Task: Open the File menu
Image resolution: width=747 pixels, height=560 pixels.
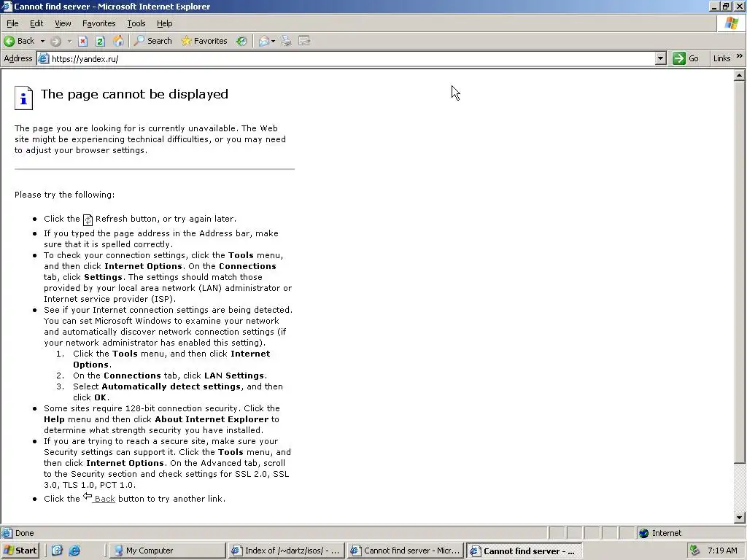Action: (x=12, y=23)
